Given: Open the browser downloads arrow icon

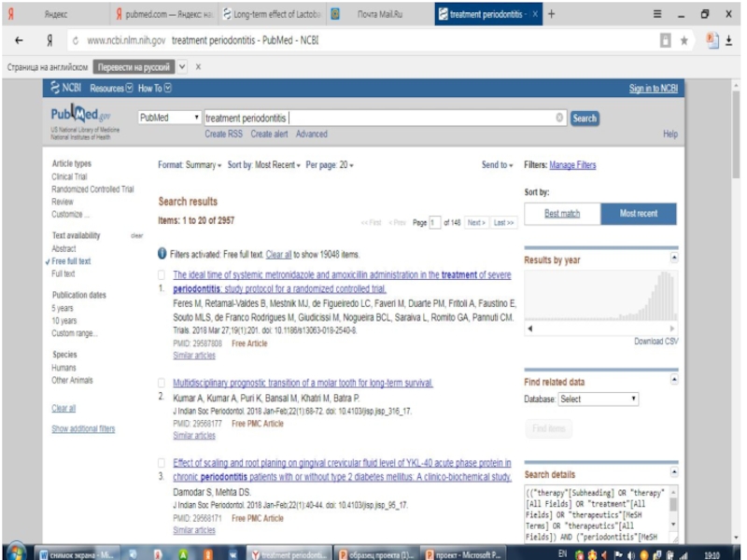Looking at the screenshot, I should [x=727, y=41].
